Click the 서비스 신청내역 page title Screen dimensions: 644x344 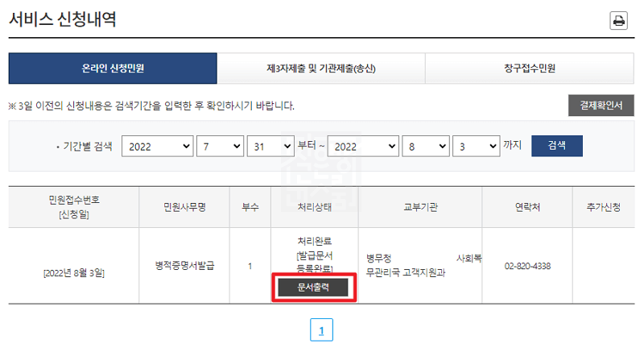tap(63, 19)
